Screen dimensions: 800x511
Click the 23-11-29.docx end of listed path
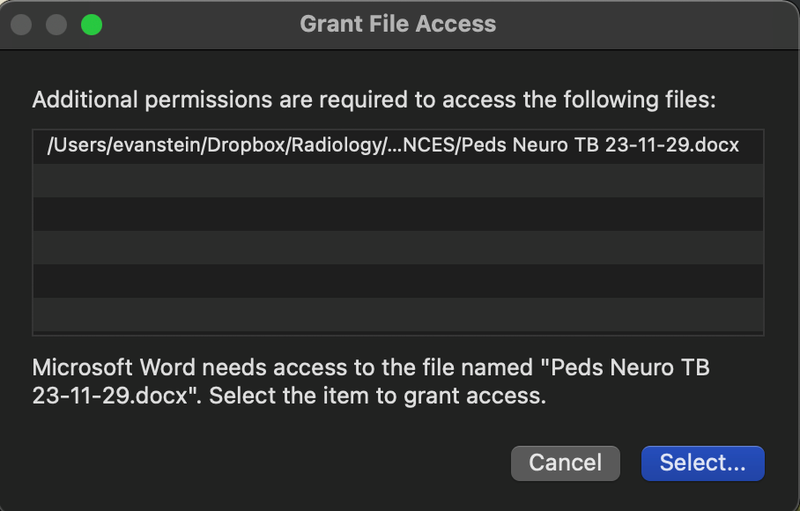672,146
